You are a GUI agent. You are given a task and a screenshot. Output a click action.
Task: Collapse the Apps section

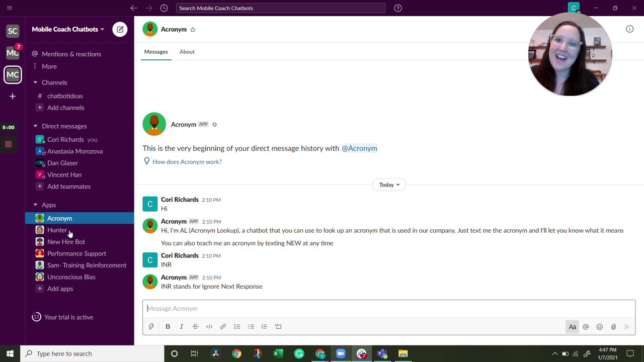point(35,205)
